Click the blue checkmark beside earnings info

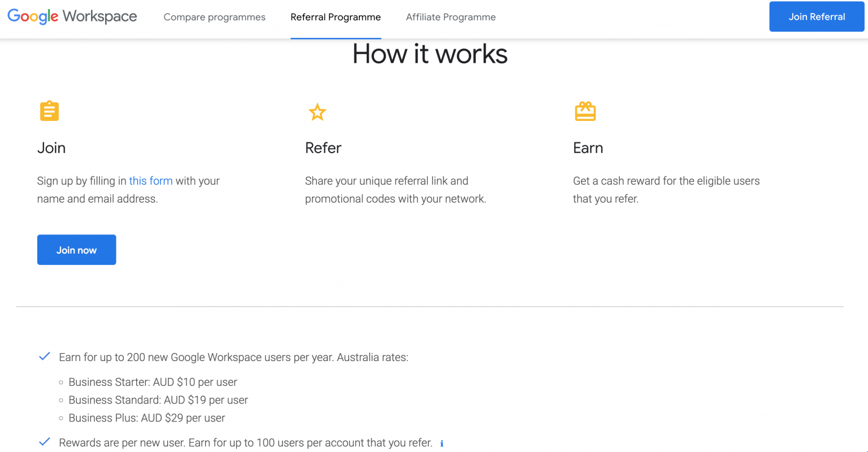pos(44,356)
